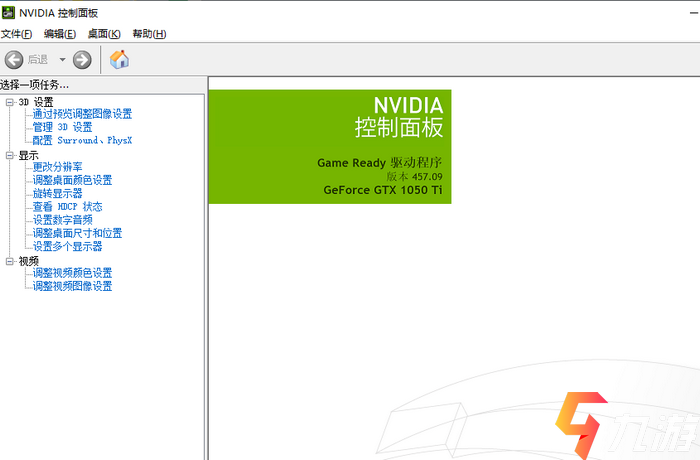This screenshot has width=700, height=460.
Task: Open the back history dropdown arrow
Action: click(62, 59)
